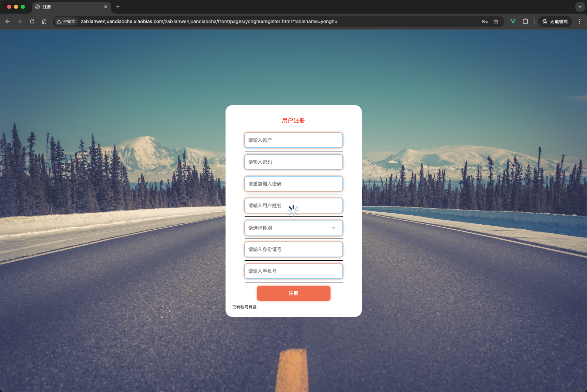Click the 无痕模式 incognito indicator
587x392 pixels.
[x=555, y=21]
